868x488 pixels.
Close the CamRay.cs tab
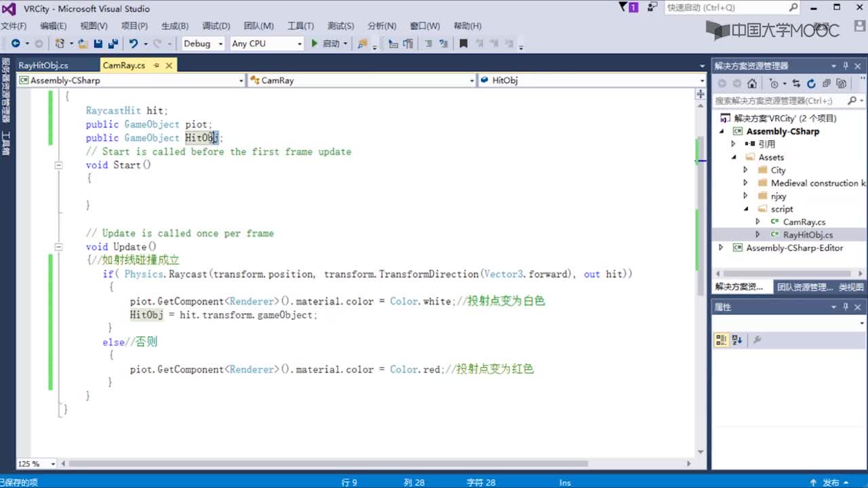[169, 65]
